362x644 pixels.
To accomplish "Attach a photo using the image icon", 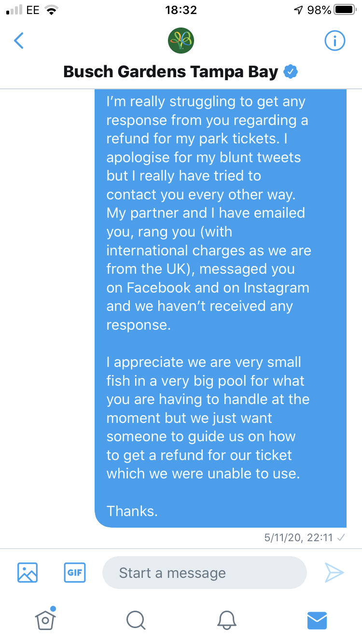I will click(x=28, y=573).
